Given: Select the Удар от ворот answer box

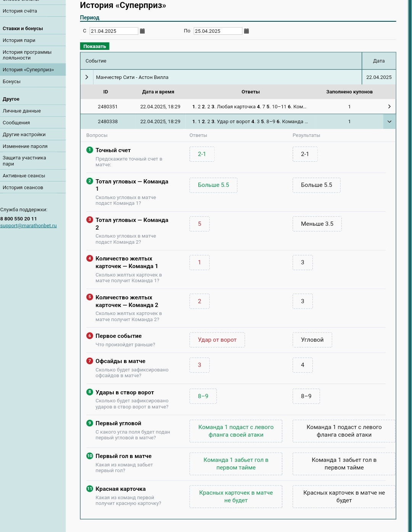Looking at the screenshot, I should tap(217, 340).
